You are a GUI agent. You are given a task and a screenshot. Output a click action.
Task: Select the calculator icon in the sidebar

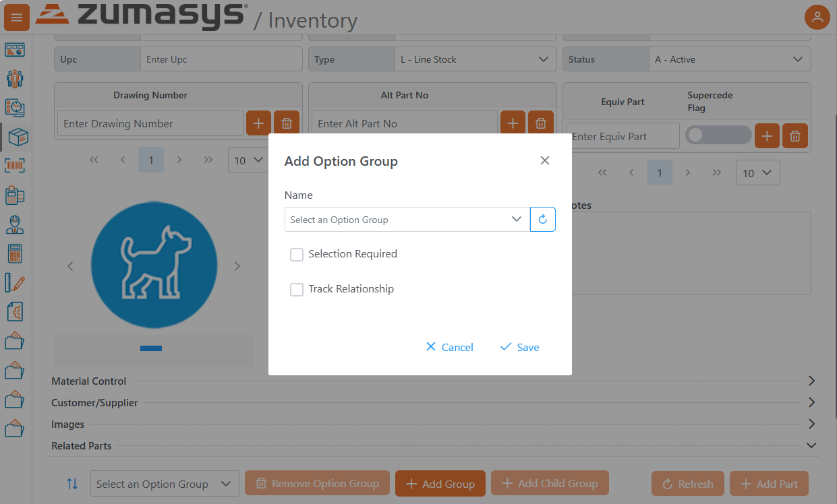pyautogui.click(x=16, y=253)
